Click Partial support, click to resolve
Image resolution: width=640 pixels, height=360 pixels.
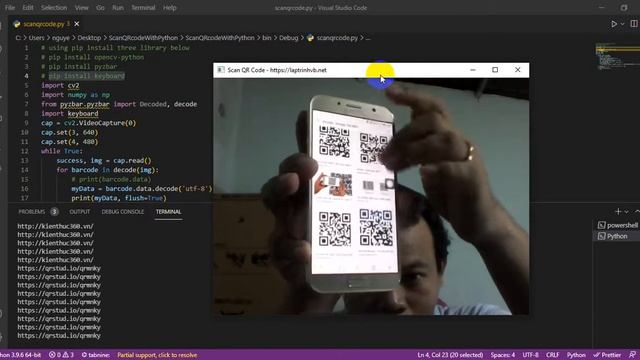click(157, 355)
